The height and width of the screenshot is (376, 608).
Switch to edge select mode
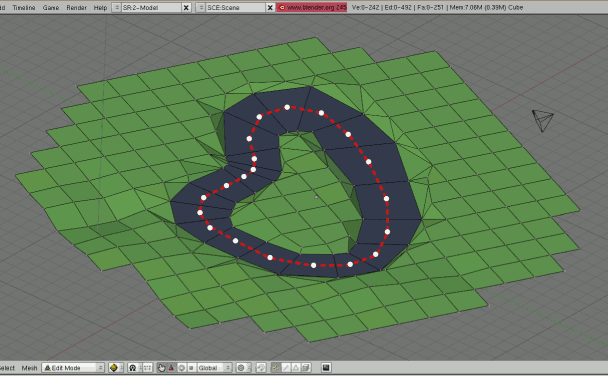286,367
